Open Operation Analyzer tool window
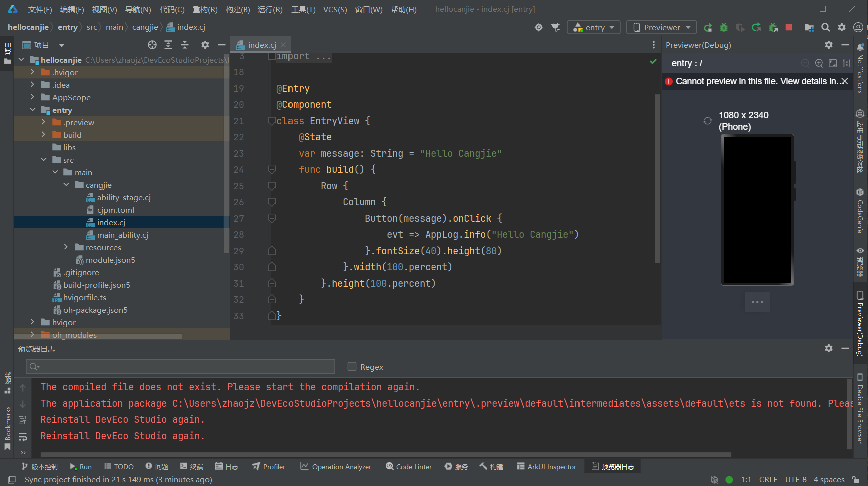Image resolution: width=868 pixels, height=486 pixels. tap(336, 466)
